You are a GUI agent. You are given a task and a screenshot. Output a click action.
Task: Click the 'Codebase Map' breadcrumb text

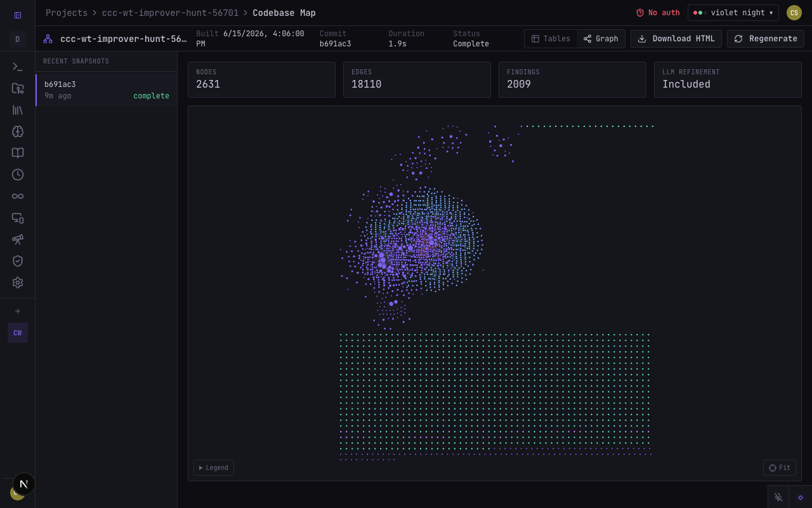point(284,13)
